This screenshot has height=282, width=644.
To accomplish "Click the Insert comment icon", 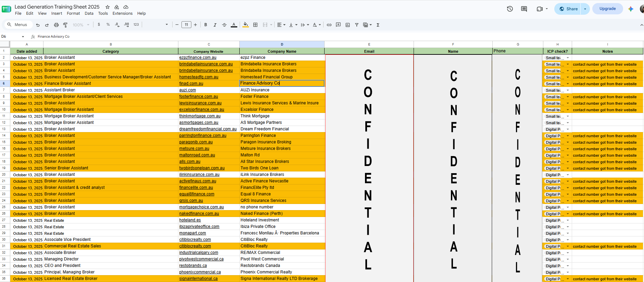I will click(338, 25).
